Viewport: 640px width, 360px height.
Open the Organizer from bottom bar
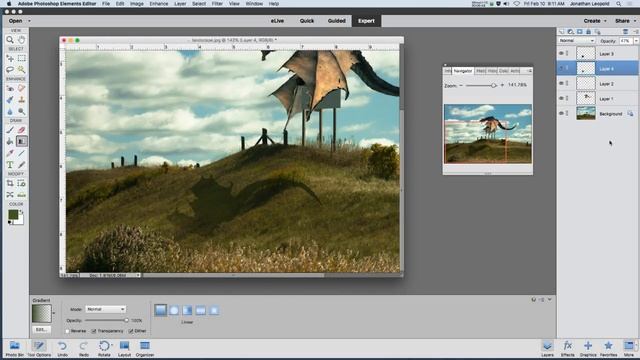[145, 348]
